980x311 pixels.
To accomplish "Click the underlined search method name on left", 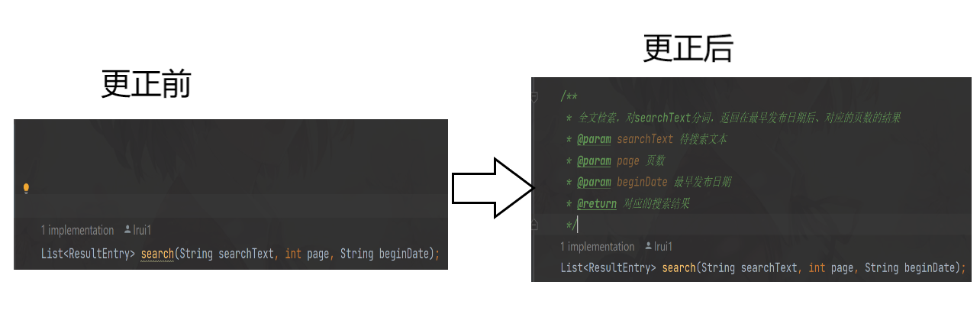I will click(x=157, y=254).
